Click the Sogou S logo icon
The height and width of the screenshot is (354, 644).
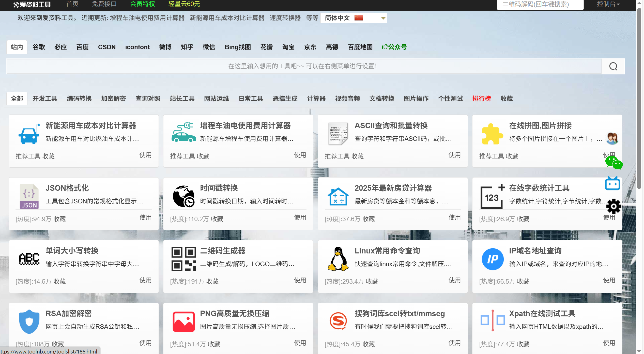338,321
